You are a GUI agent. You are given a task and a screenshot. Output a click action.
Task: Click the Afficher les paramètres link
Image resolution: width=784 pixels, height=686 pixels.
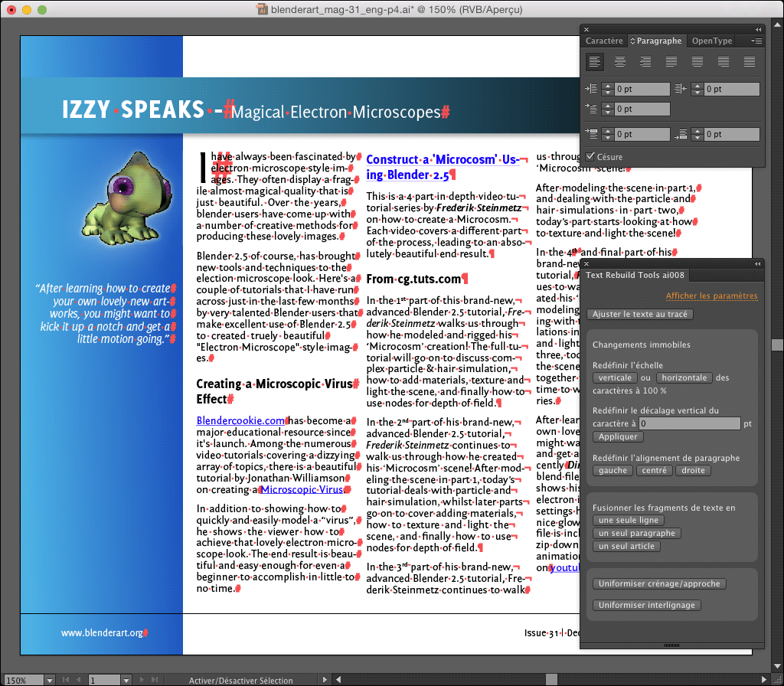pos(711,296)
